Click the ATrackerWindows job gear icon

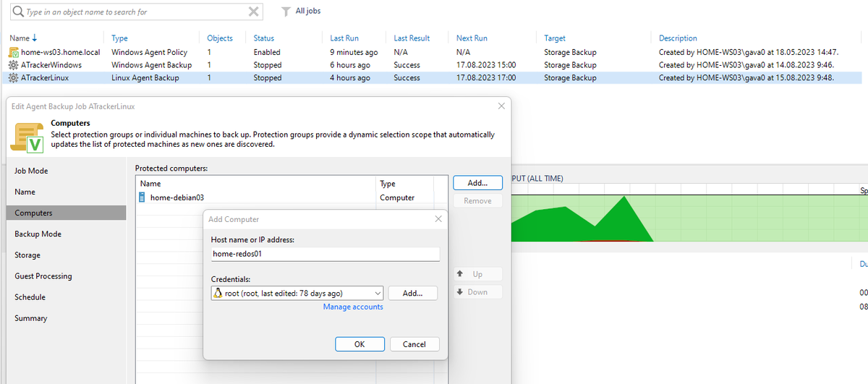(14, 65)
